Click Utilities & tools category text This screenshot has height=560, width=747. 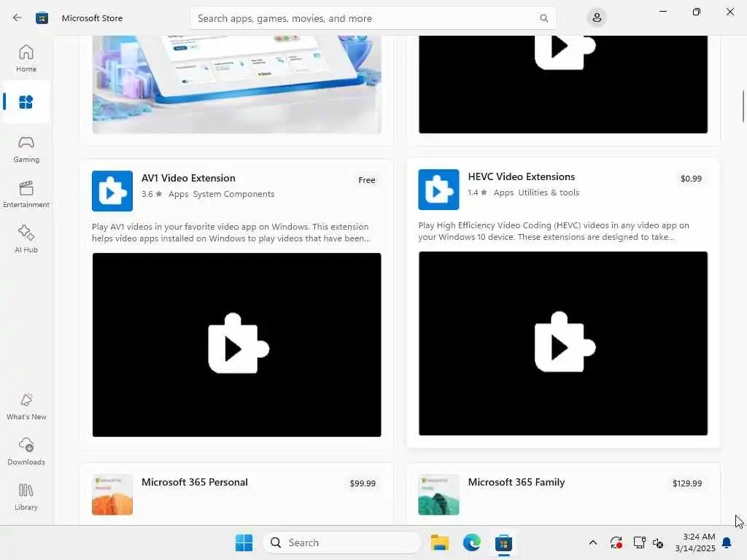549,192
